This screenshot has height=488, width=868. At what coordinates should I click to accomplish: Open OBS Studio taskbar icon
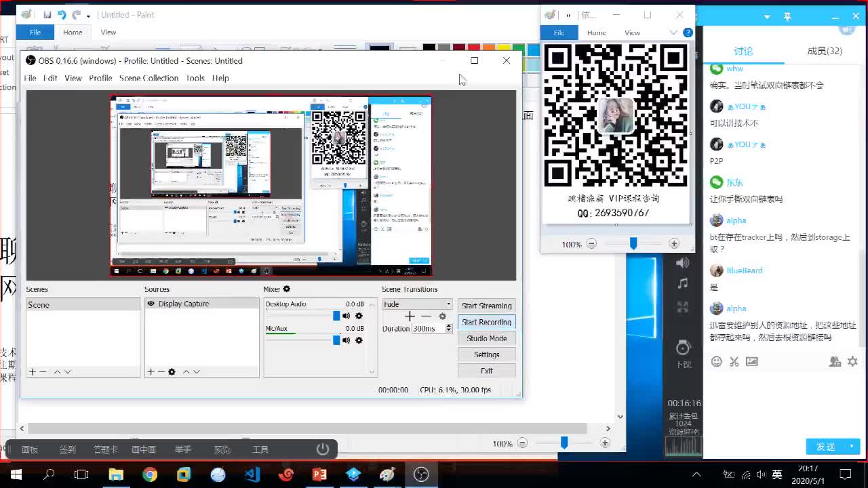coord(421,474)
